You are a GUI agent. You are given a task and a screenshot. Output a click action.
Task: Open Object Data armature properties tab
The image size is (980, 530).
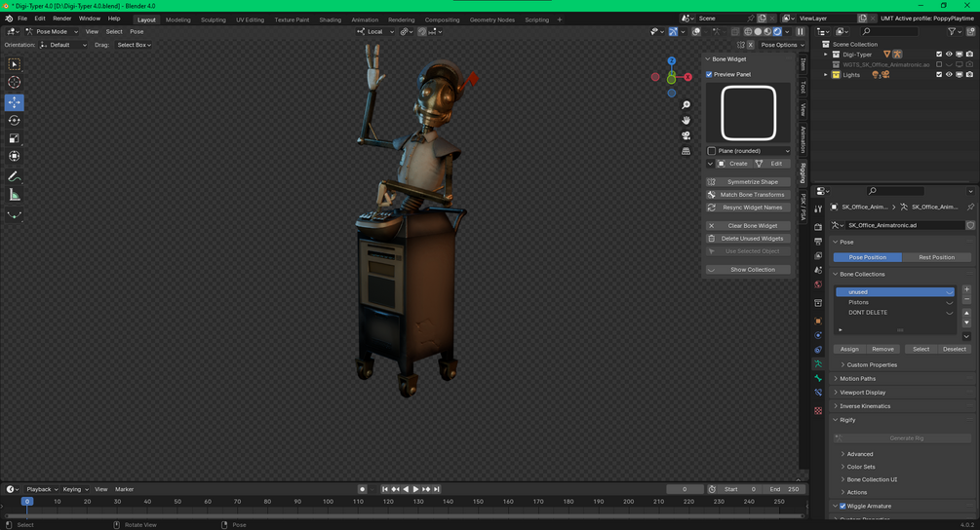pyautogui.click(x=818, y=364)
